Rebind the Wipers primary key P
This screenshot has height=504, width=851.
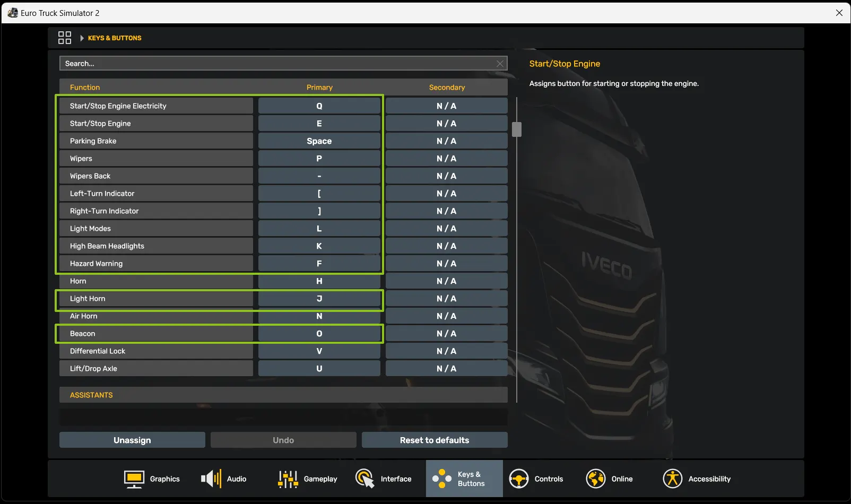click(x=319, y=159)
